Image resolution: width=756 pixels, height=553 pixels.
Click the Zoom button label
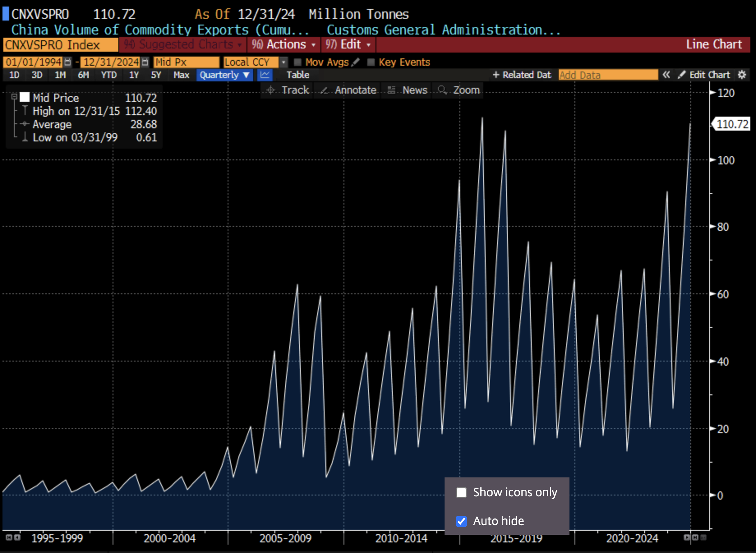(x=466, y=90)
